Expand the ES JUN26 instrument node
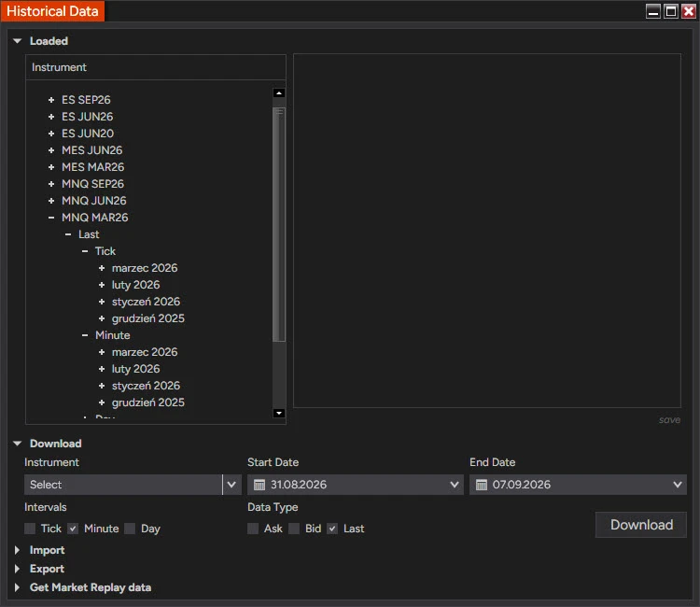 51,117
